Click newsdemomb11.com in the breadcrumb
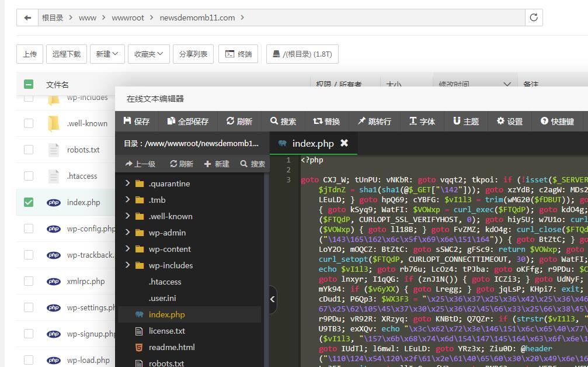The image size is (588, 367). 197,18
